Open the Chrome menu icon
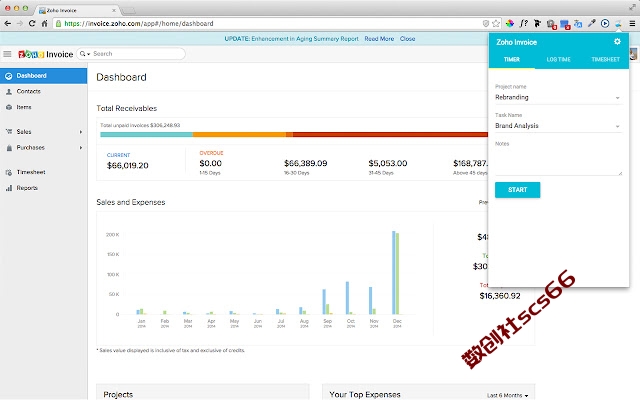This screenshot has height=400, width=640. (632, 24)
